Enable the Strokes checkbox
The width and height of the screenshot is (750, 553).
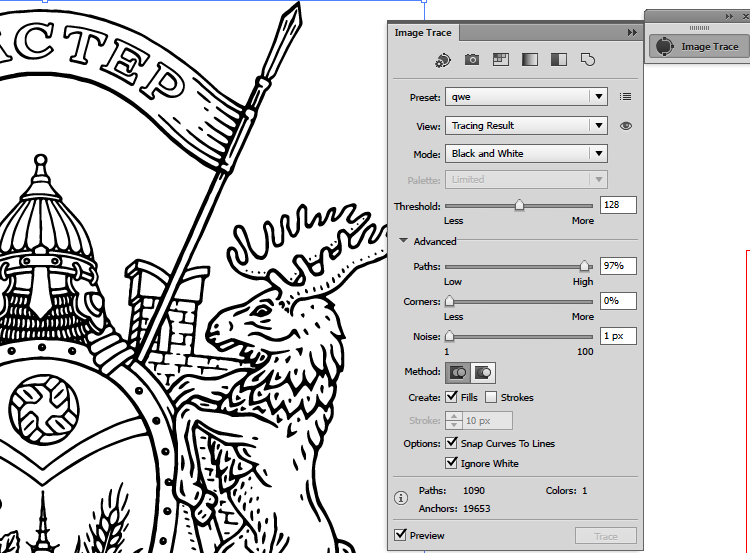[491, 398]
